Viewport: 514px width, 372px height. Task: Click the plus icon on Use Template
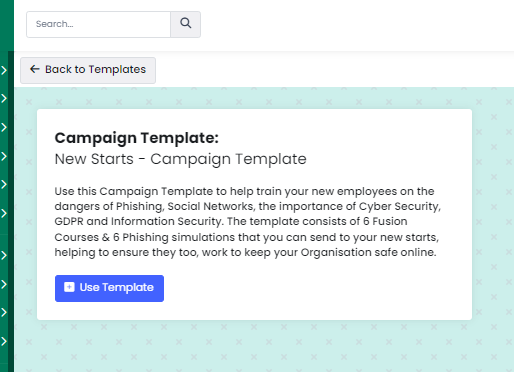[69, 287]
